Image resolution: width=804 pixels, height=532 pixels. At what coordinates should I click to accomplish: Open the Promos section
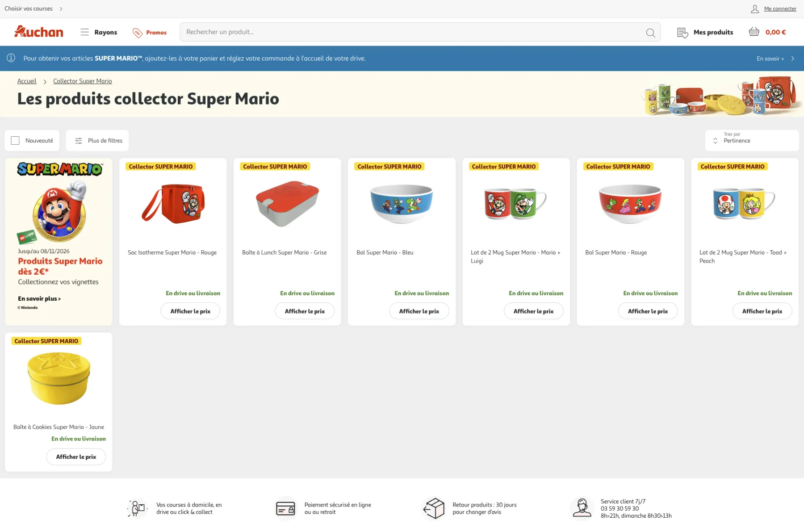[x=150, y=33]
